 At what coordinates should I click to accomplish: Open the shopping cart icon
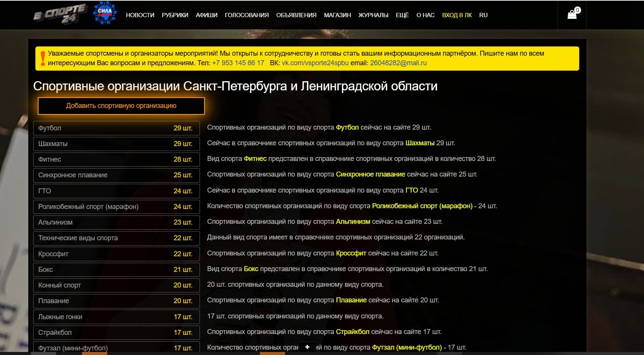tap(572, 14)
